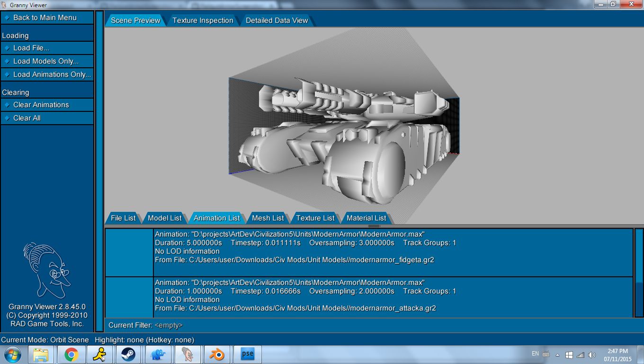Click Clear All button

[x=47, y=118]
